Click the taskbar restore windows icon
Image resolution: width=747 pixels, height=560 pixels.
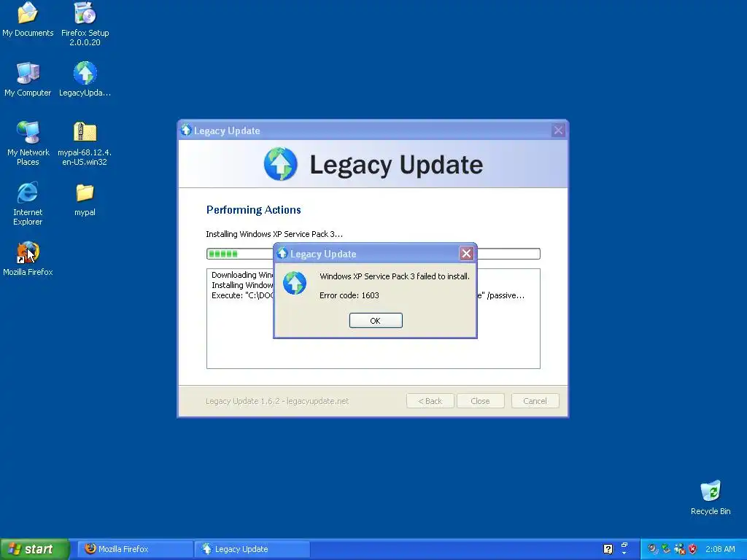click(624, 545)
